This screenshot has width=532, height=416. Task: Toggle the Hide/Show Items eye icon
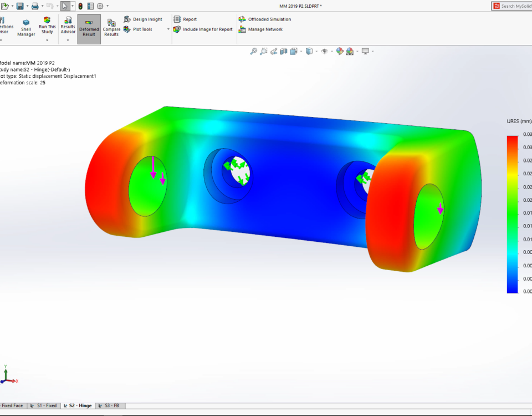[x=325, y=51]
